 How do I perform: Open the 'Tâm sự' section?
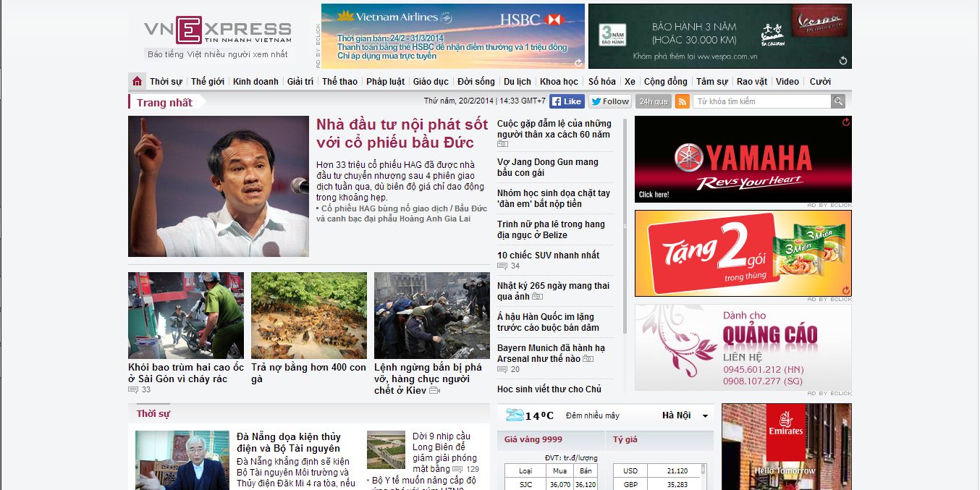coord(712,81)
